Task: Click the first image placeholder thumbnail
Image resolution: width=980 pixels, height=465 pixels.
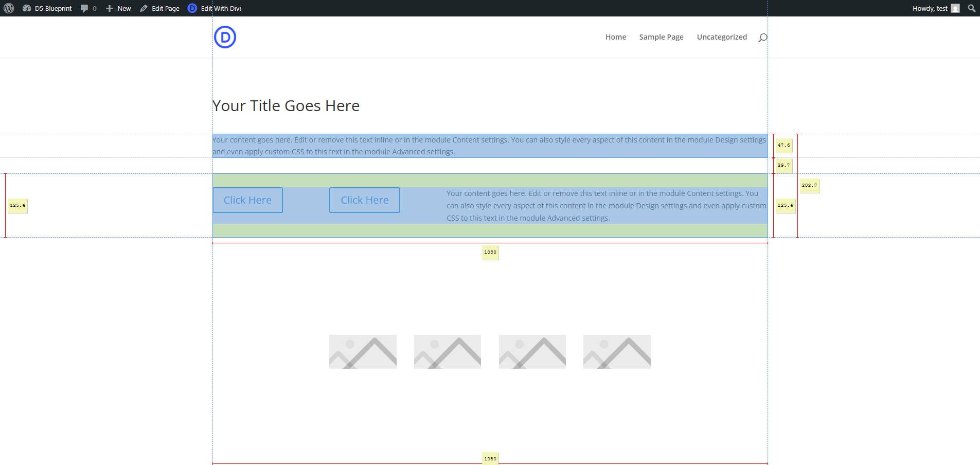Action: (362, 351)
